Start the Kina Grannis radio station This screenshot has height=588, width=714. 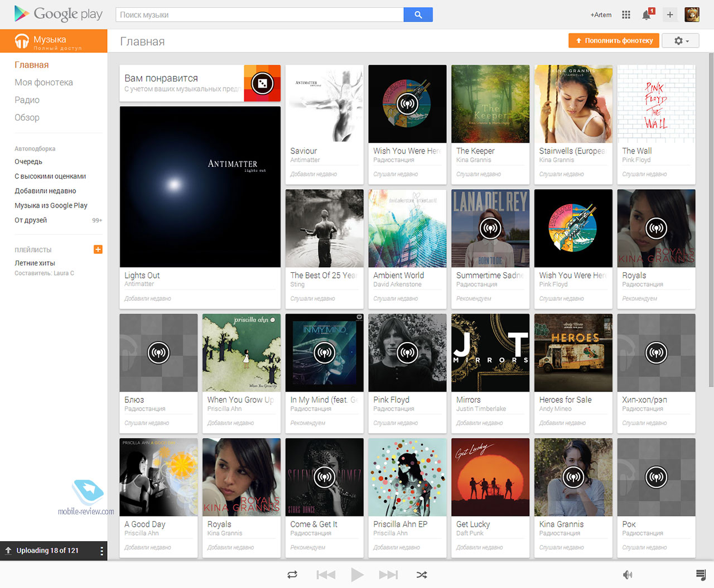click(573, 477)
